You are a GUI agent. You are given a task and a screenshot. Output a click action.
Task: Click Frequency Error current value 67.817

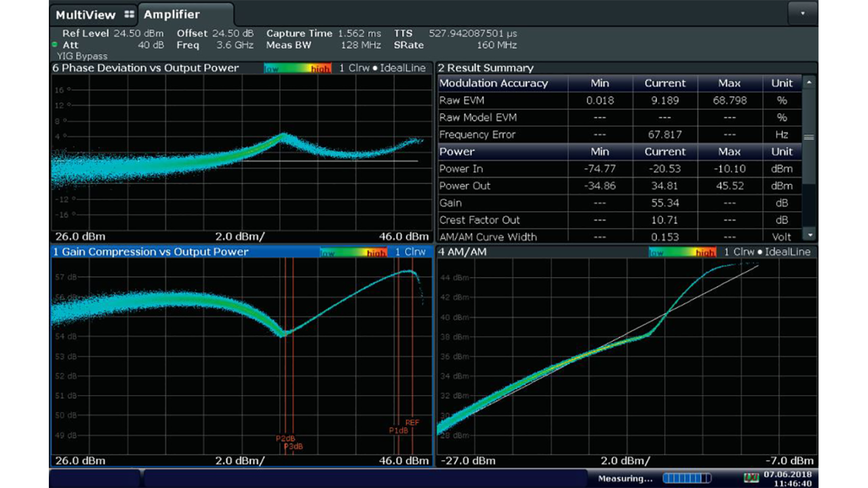tap(665, 134)
